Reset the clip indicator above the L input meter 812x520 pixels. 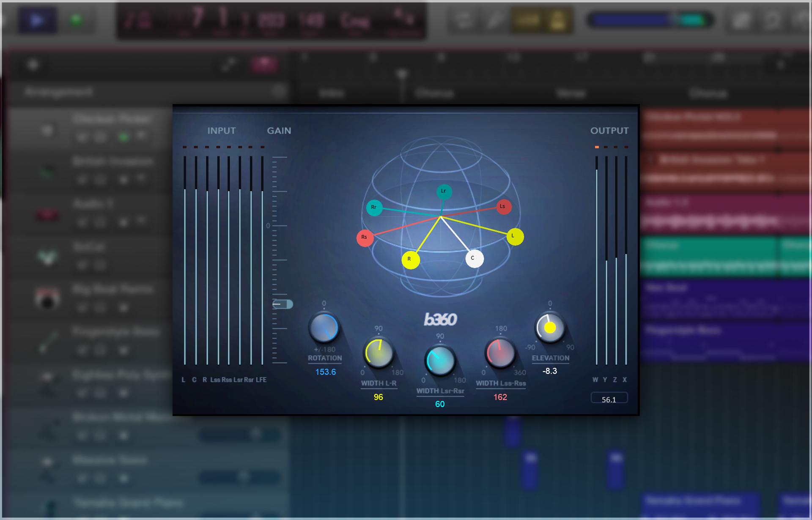(x=184, y=147)
